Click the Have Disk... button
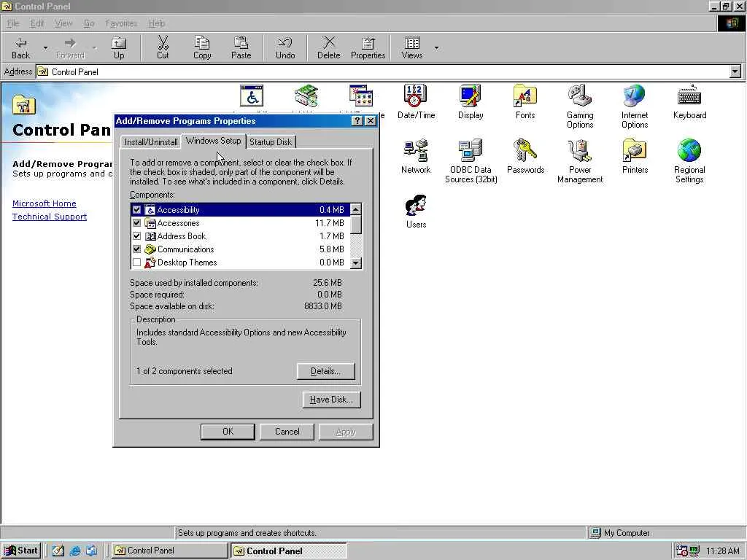Image resolution: width=747 pixels, height=560 pixels. [x=332, y=400]
